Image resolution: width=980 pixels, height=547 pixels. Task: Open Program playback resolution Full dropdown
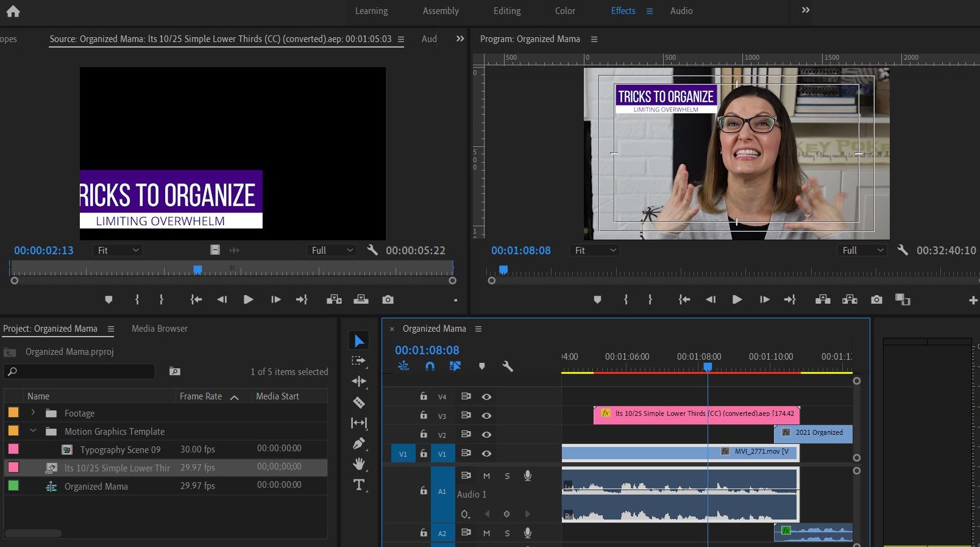pyautogui.click(x=863, y=250)
